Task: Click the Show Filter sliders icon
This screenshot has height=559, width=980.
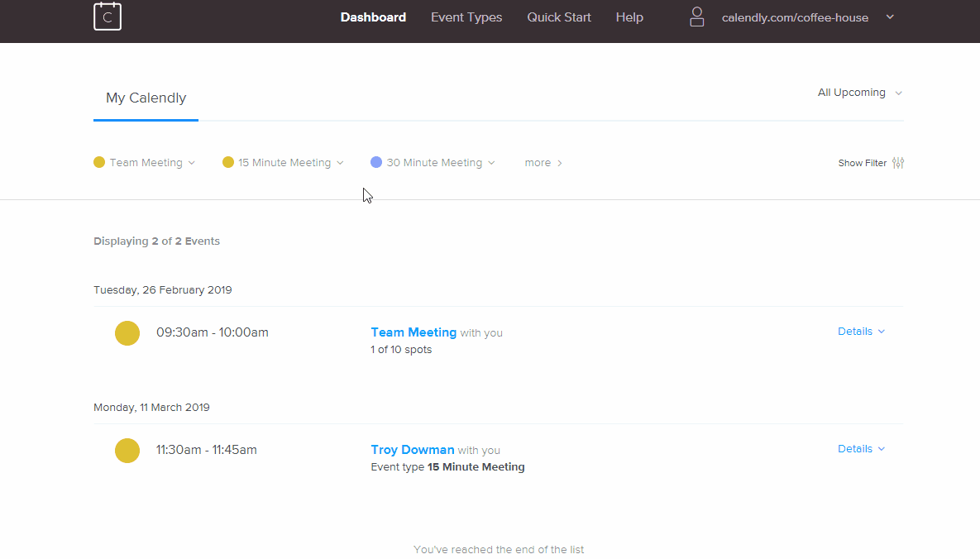Action: 898,163
